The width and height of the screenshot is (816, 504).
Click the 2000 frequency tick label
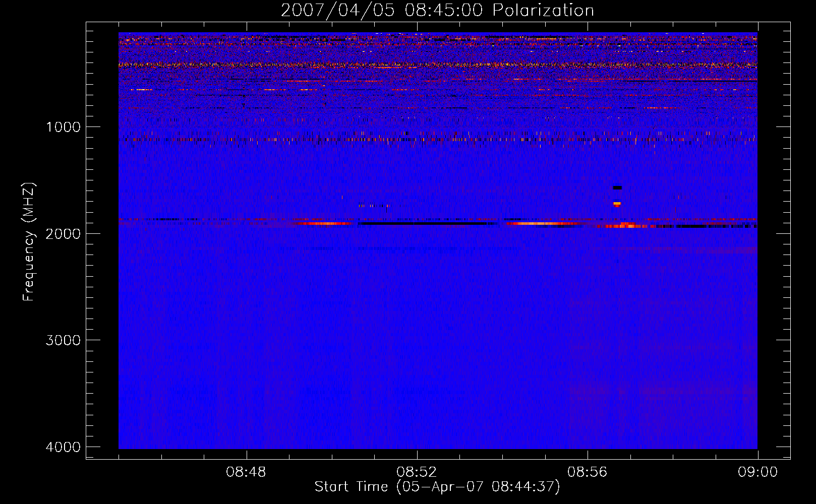click(63, 234)
